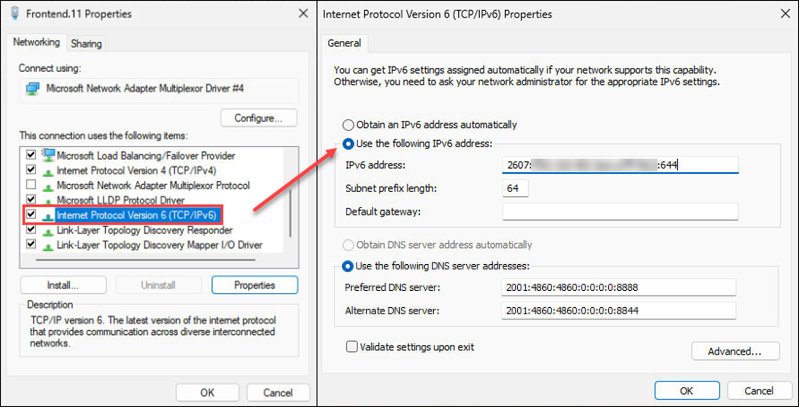This screenshot has width=799, height=407.
Task: Click the Subnet prefix length field
Action: 515,188
